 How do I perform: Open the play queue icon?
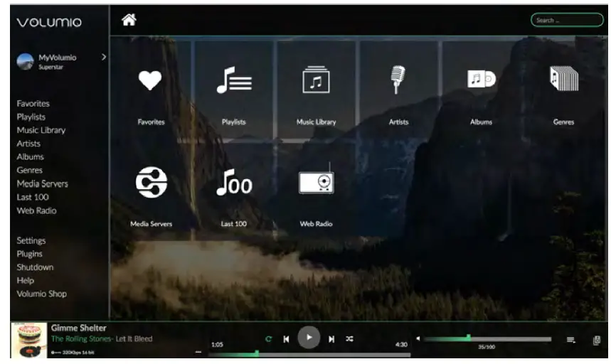pos(571,341)
